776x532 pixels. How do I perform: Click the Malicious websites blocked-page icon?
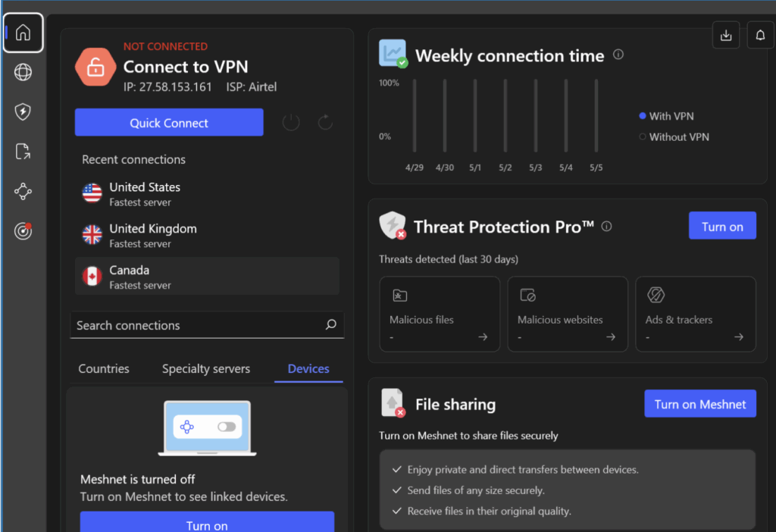(x=527, y=295)
